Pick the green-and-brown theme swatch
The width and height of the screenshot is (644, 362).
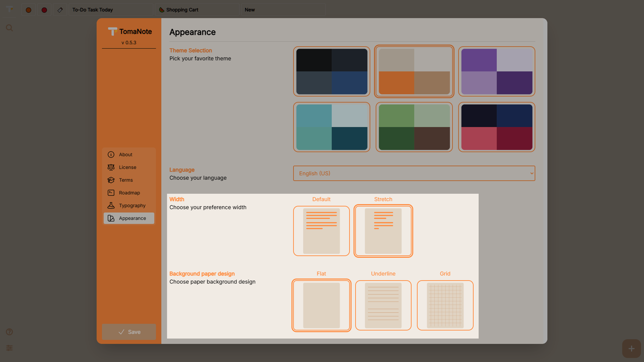tap(414, 127)
